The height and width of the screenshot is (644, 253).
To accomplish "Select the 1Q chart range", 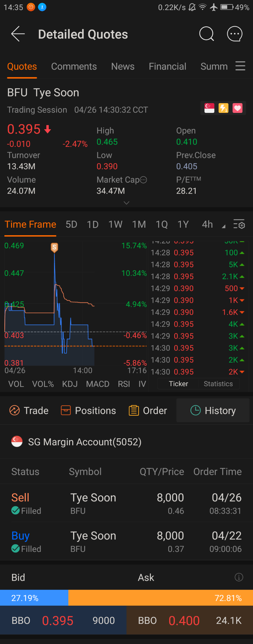I will tap(162, 225).
